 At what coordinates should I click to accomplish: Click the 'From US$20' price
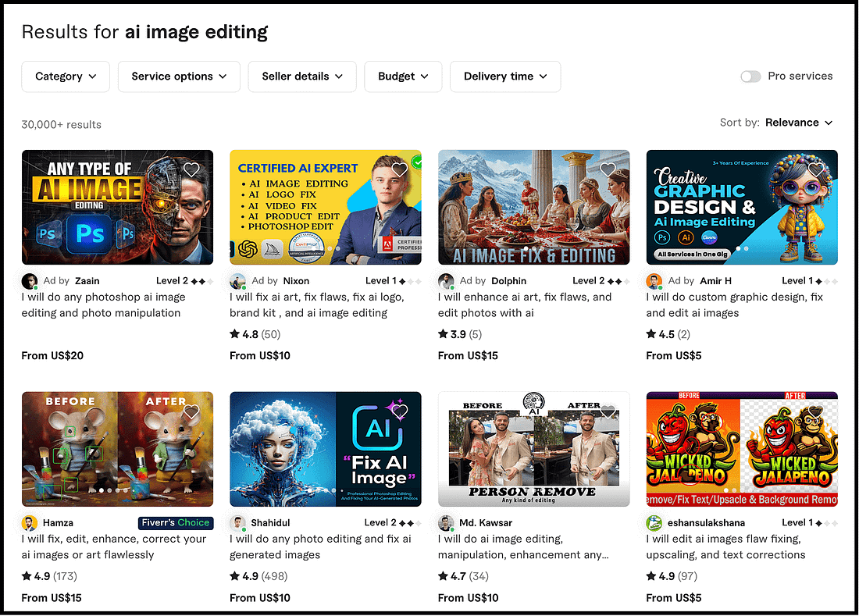tap(52, 356)
